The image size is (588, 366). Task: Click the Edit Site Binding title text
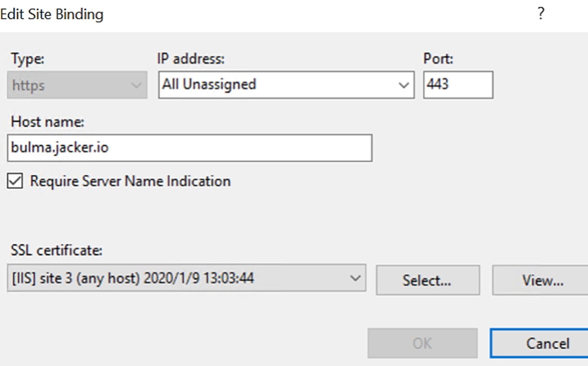pos(52,14)
